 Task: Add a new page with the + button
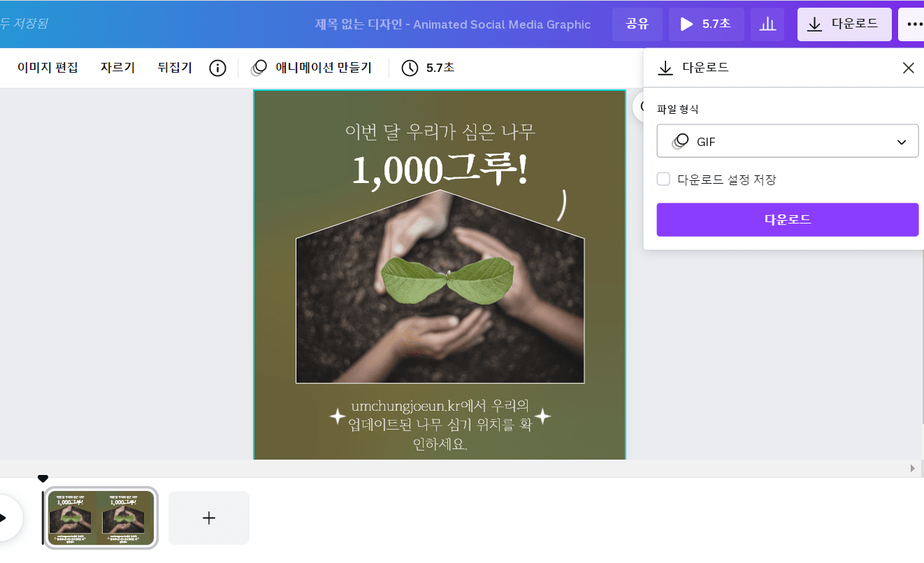208,518
